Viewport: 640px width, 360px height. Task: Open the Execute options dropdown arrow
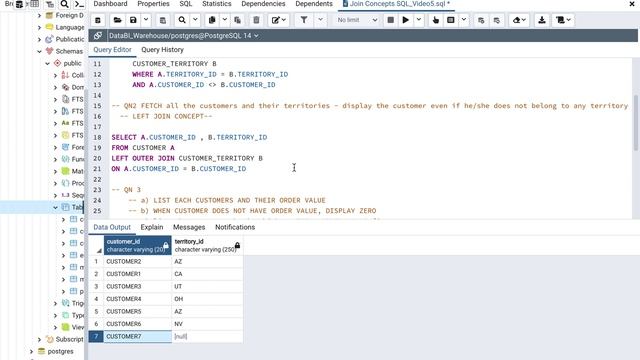tap(419, 20)
